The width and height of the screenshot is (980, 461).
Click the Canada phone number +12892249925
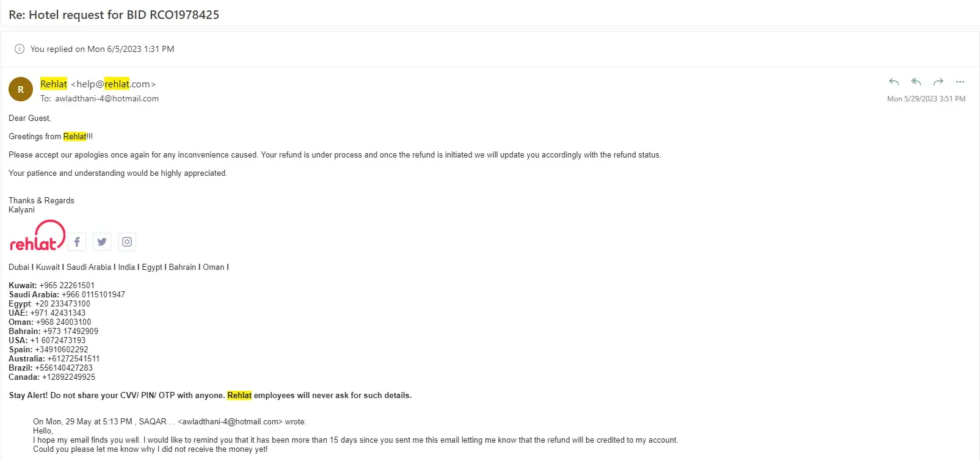68,377
